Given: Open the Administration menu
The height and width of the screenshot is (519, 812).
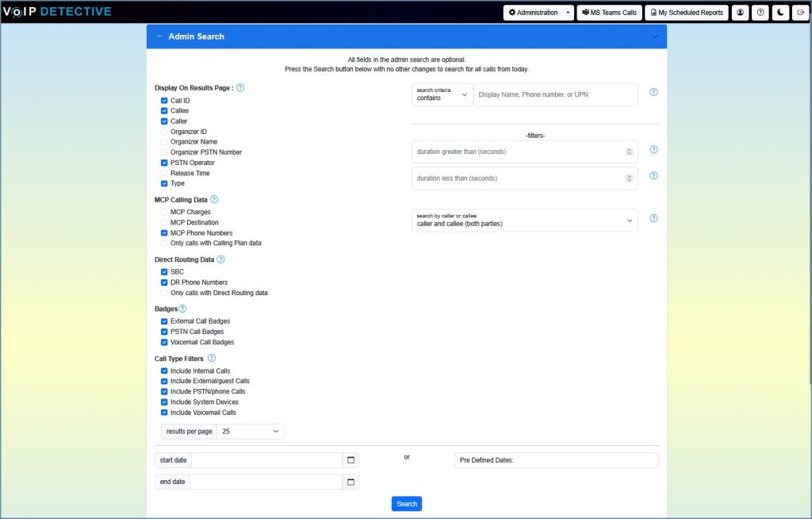Looking at the screenshot, I should [539, 12].
